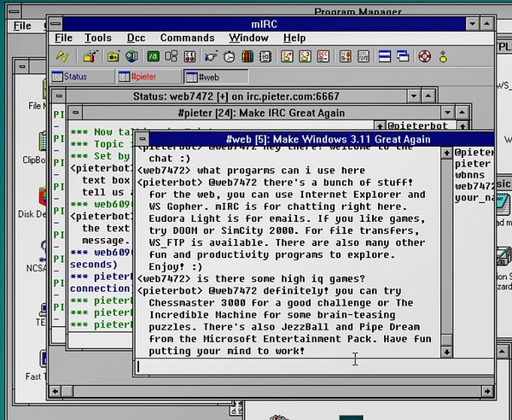Minimize the Status window with its down arrow

pos(414,96)
